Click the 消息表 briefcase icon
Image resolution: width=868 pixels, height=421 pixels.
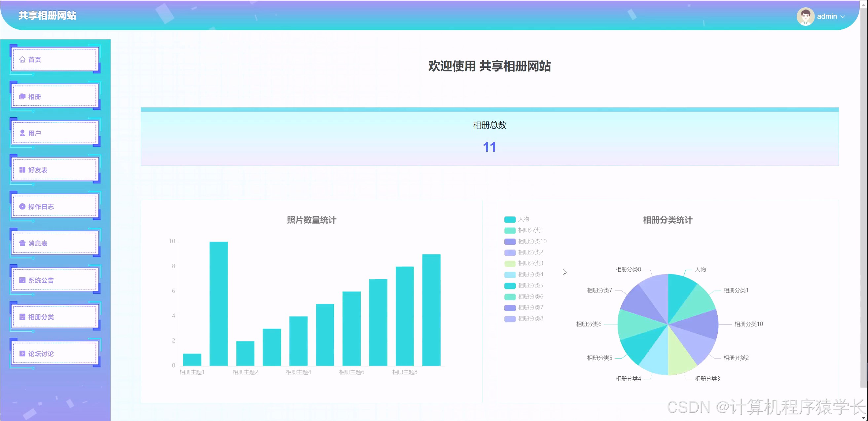pos(22,243)
